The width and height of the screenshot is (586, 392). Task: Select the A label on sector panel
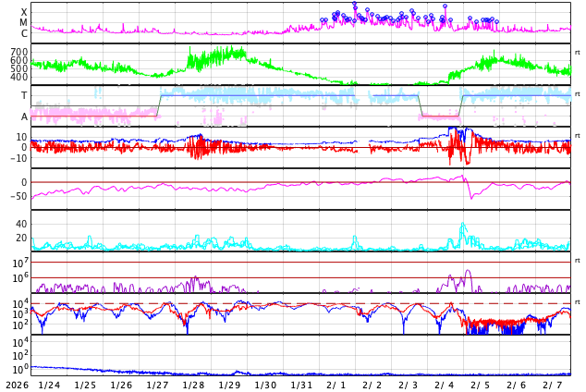pos(24,116)
